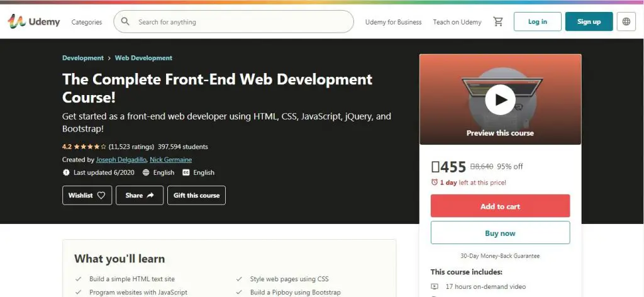Click the globe language selector icon

tap(626, 22)
